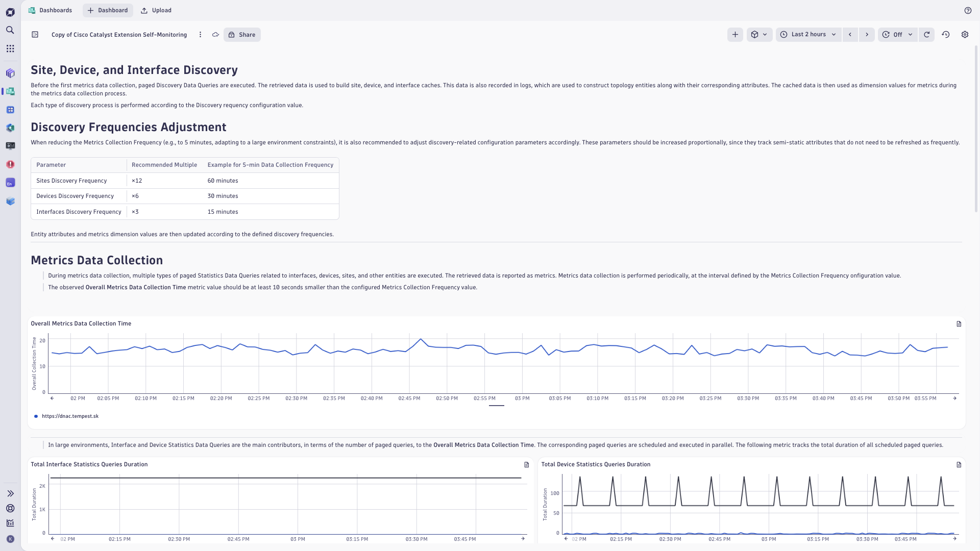Open dashboard settings via the gear icon

tap(965, 34)
